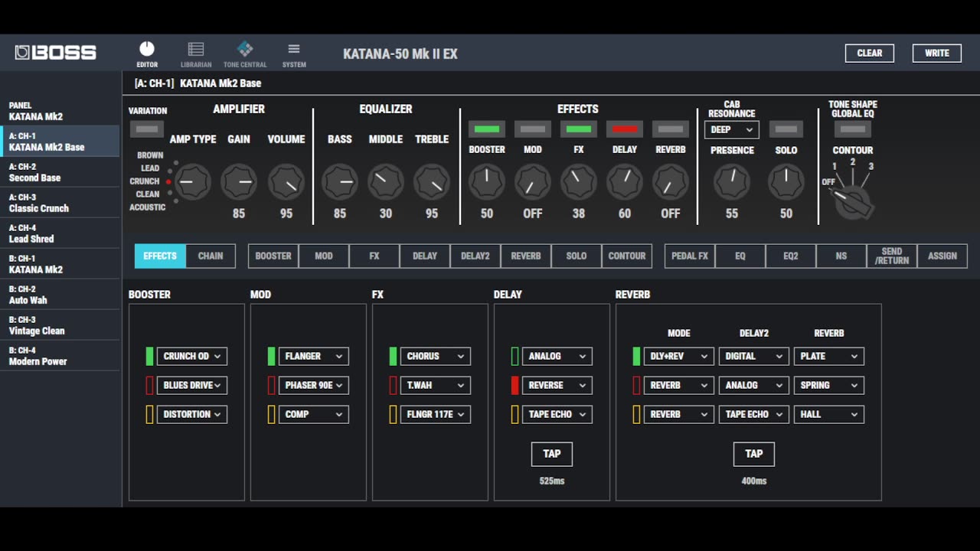Select the green CRUNCH OD booster slot indicator

tap(150, 356)
